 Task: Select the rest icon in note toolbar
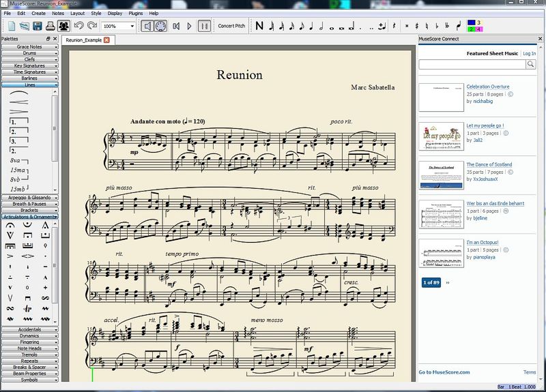[x=394, y=26]
